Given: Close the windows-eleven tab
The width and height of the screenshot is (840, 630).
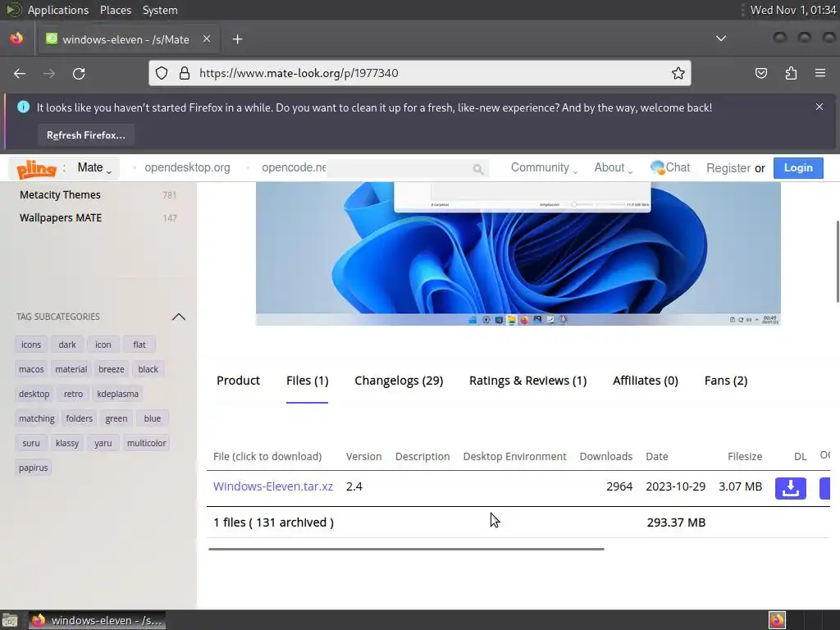Looking at the screenshot, I should (207, 39).
